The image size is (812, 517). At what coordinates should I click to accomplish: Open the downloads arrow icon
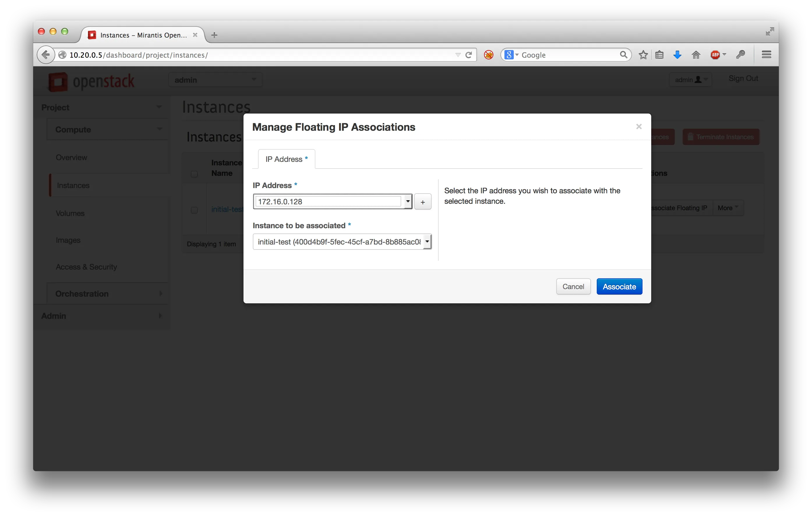click(x=677, y=55)
